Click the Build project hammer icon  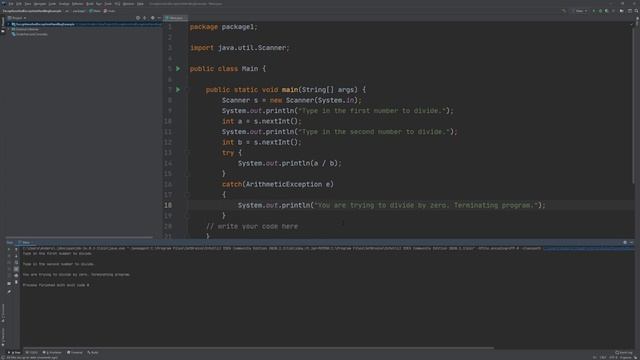tap(564, 11)
